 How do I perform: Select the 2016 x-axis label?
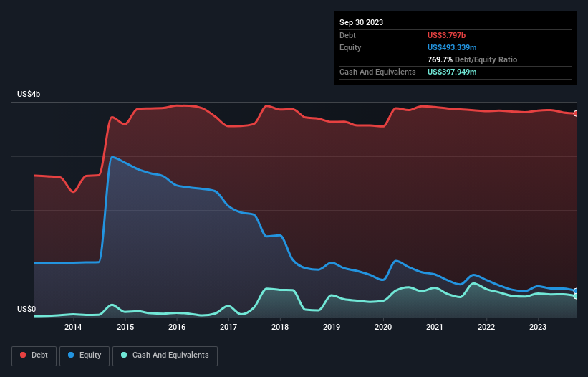pos(177,327)
